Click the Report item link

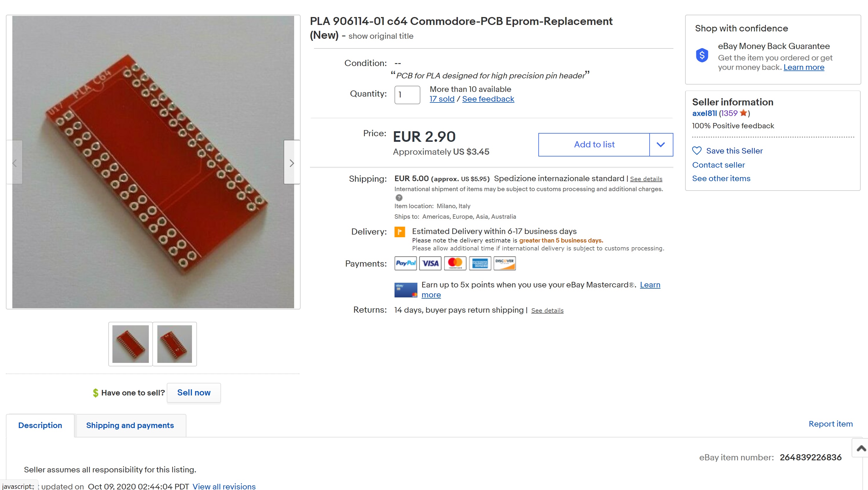(x=831, y=424)
